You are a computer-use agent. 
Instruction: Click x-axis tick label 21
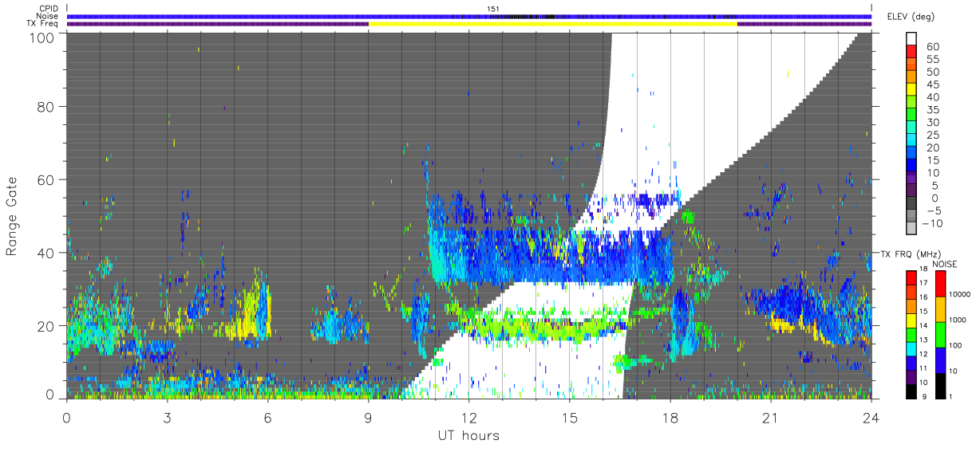click(771, 418)
